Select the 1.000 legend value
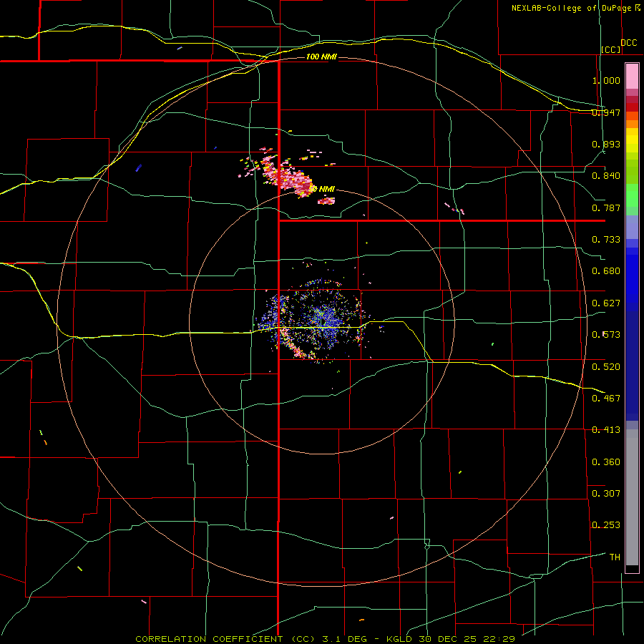This screenshot has width=644, height=644. pyautogui.click(x=606, y=80)
